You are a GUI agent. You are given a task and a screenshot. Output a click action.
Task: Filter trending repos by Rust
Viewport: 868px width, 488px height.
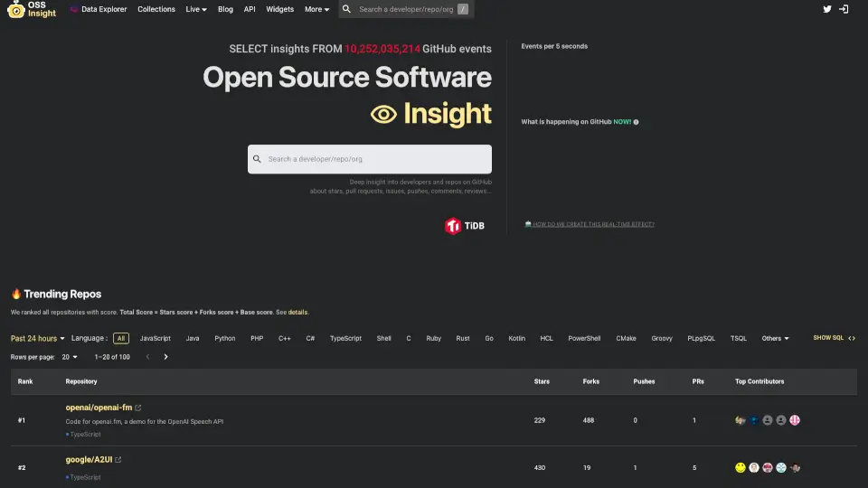pyautogui.click(x=463, y=338)
